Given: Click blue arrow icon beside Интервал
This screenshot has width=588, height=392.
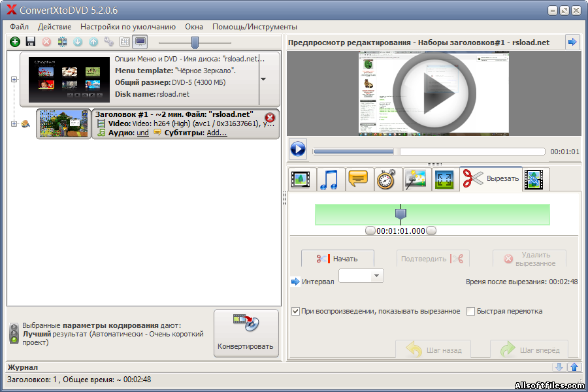Looking at the screenshot, I should 295,282.
